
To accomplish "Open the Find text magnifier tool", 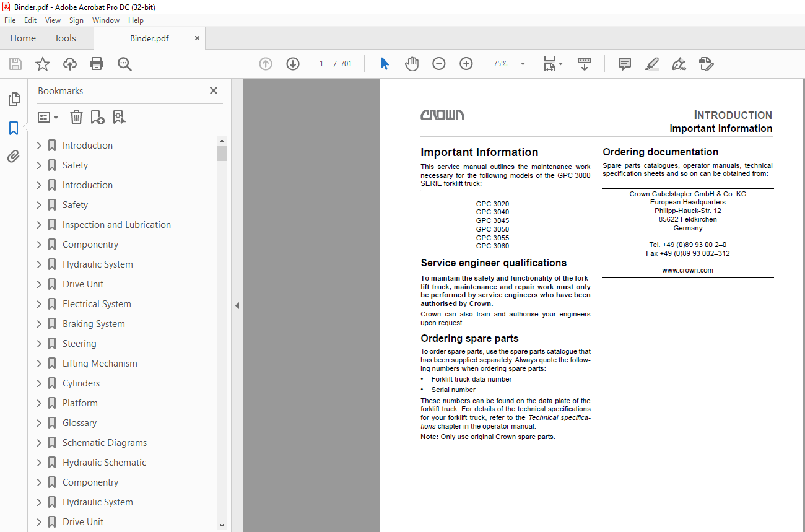I will click(x=125, y=64).
